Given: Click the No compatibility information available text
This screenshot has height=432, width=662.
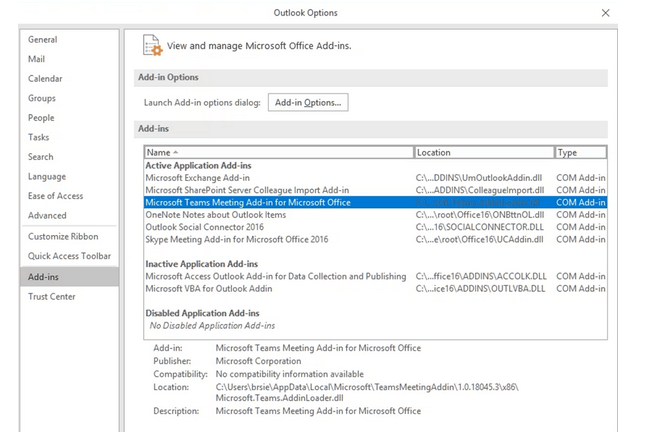Looking at the screenshot, I should (290, 374).
